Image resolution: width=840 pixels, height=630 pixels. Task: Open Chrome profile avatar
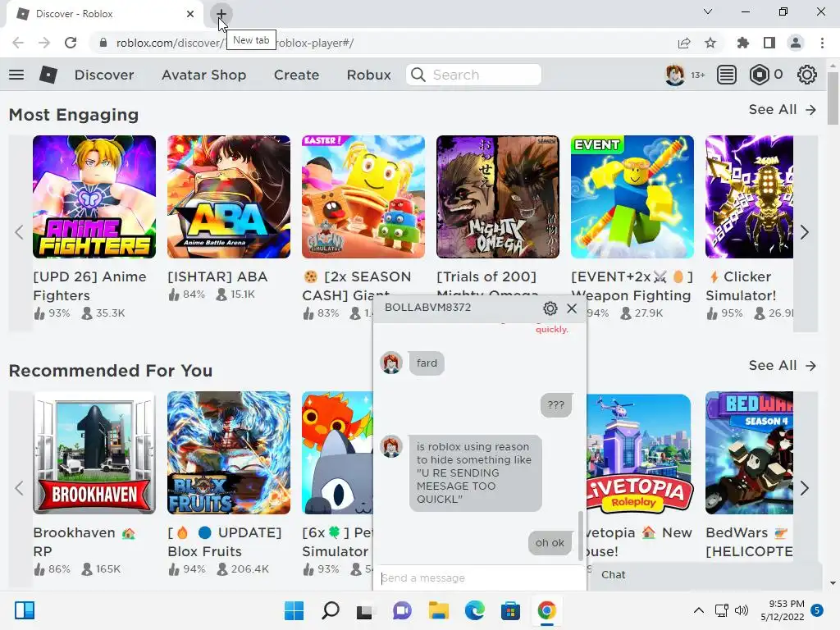click(796, 43)
